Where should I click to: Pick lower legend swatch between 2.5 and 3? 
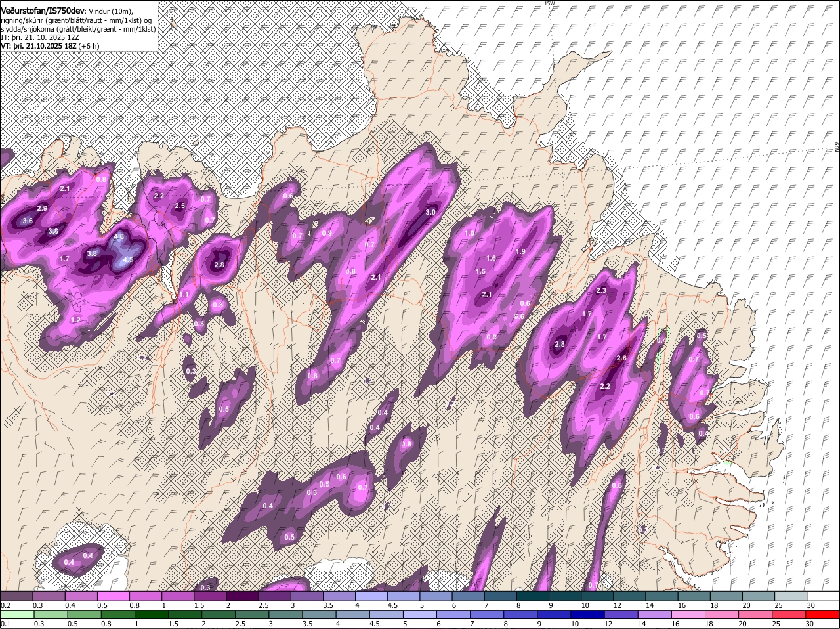(251, 615)
